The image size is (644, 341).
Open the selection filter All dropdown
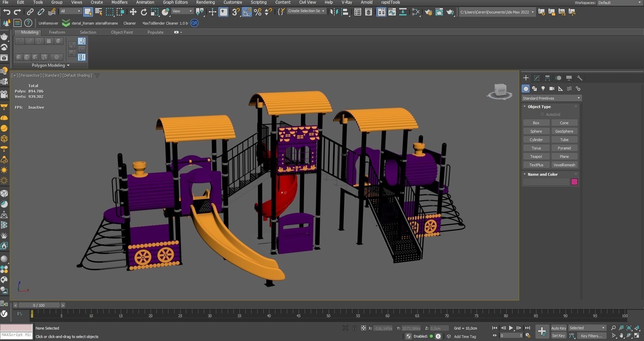(71, 11)
